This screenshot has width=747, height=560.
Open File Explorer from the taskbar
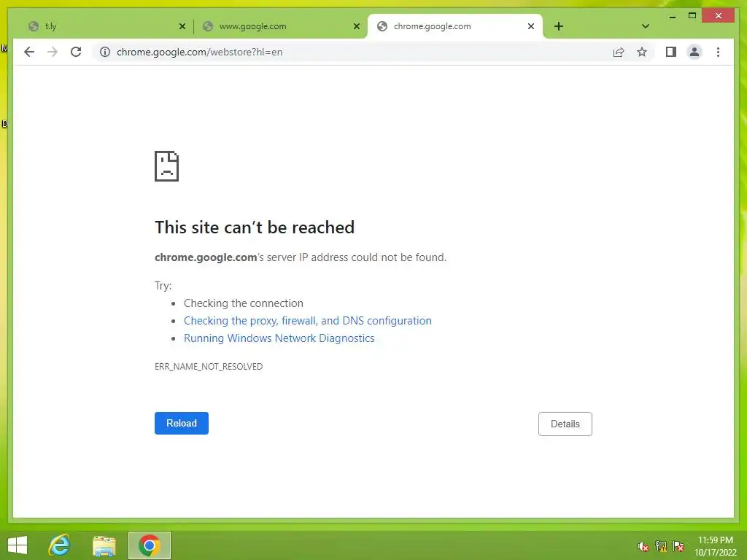pyautogui.click(x=104, y=545)
